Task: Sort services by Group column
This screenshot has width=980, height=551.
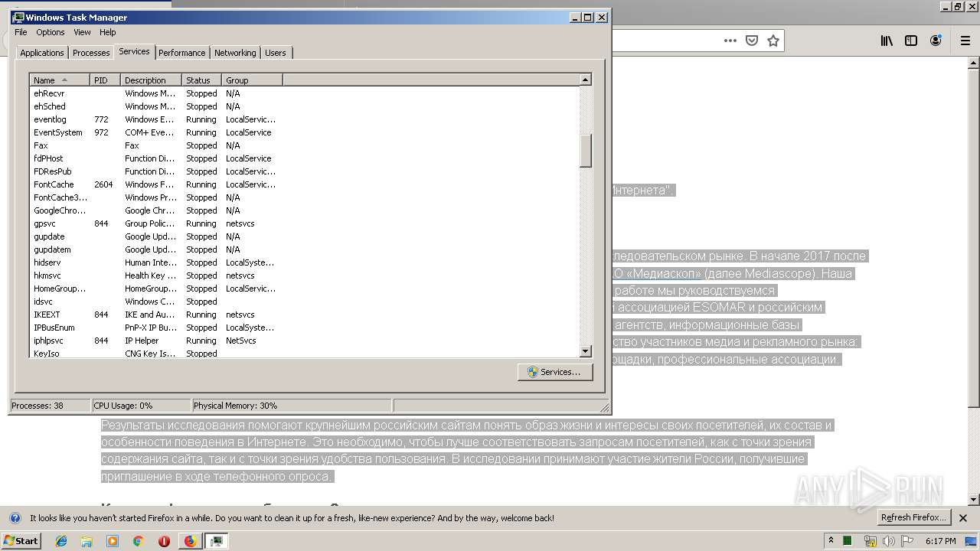Action: pyautogui.click(x=252, y=80)
